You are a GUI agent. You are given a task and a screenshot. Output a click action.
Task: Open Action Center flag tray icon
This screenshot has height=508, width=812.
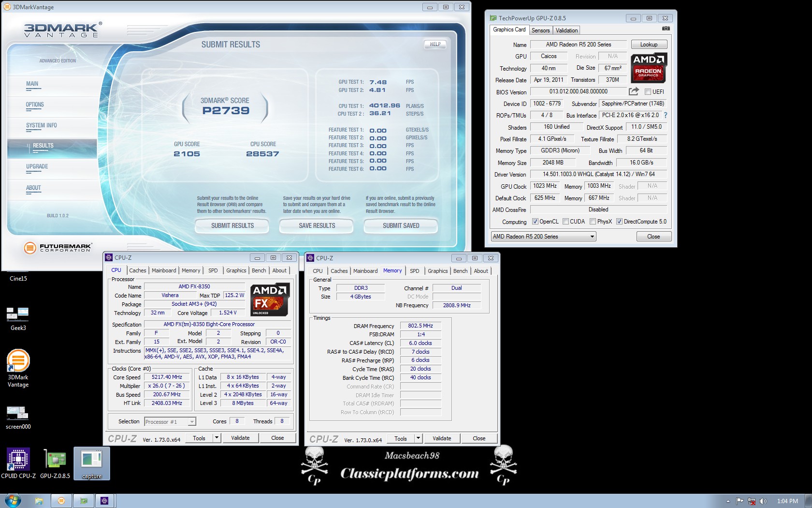[x=739, y=501]
